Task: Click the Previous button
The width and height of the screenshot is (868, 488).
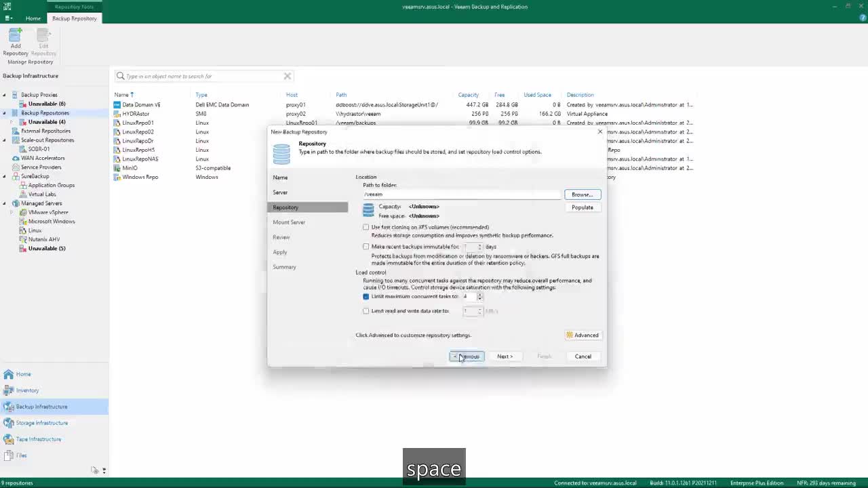Action: point(467,357)
